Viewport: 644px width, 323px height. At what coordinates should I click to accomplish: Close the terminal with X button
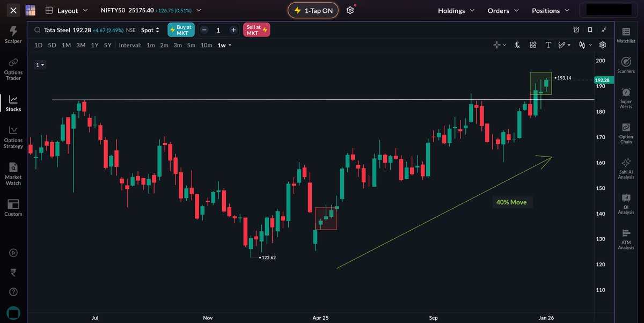pyautogui.click(x=13, y=10)
